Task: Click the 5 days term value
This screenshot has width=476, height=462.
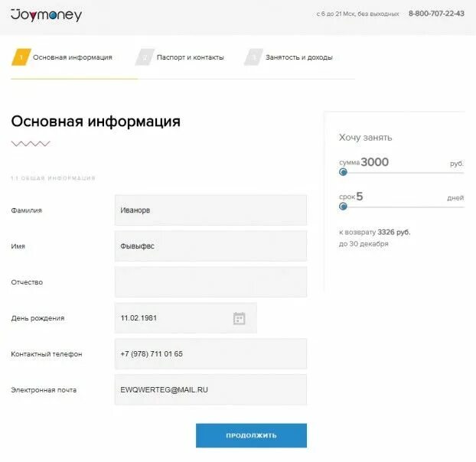Action: [360, 197]
